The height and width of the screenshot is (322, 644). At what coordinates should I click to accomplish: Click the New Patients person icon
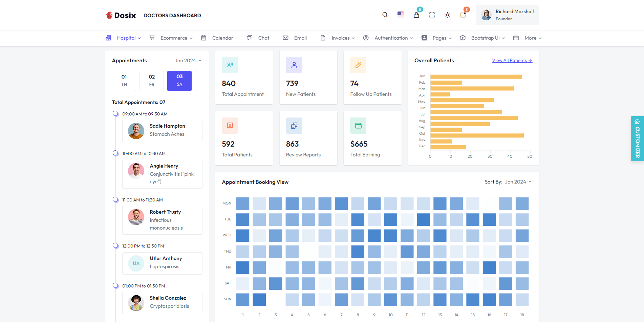[x=294, y=65]
